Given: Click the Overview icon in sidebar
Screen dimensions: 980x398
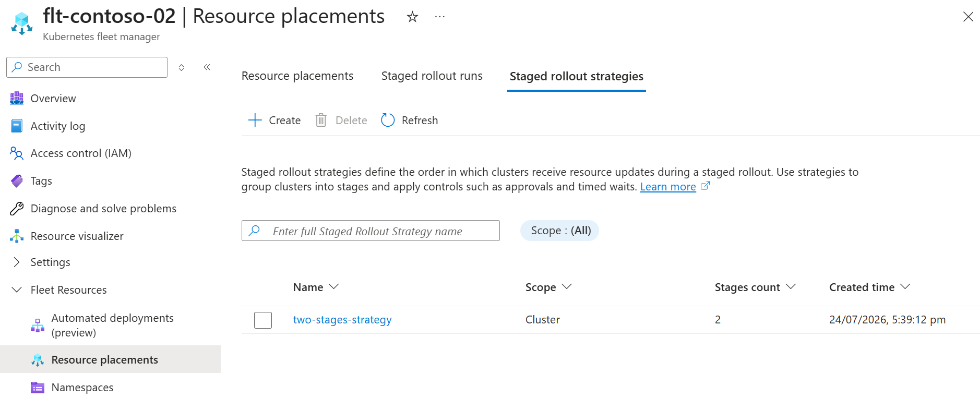Looking at the screenshot, I should point(17,98).
